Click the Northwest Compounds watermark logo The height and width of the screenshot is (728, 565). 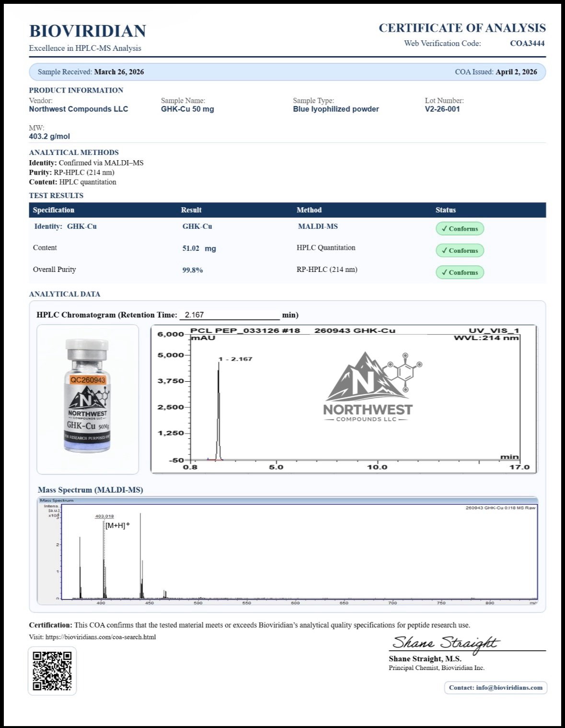pos(368,387)
